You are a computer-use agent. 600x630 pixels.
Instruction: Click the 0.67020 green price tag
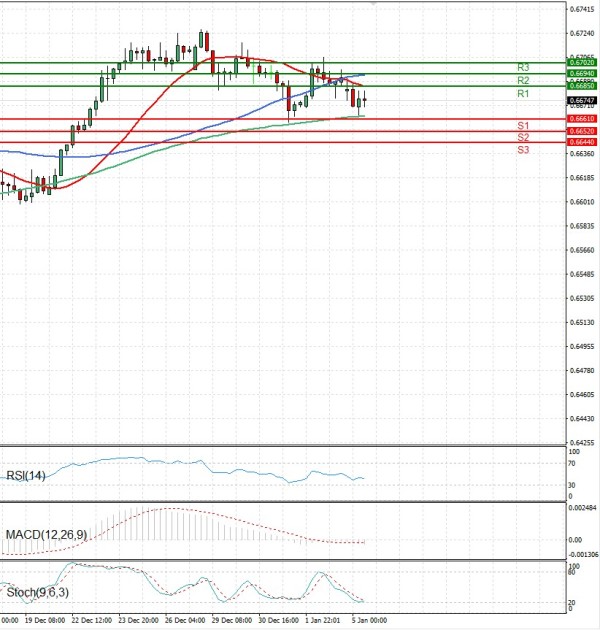coord(581,62)
